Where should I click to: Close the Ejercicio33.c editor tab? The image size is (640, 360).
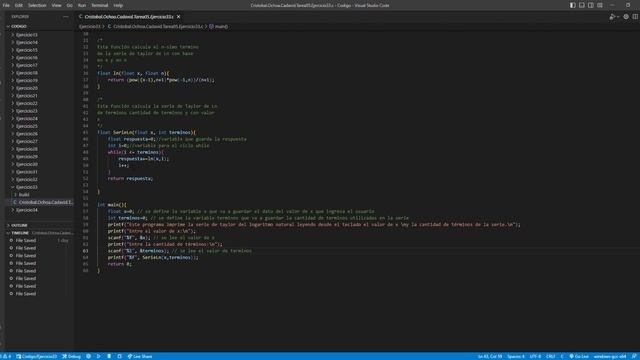tap(178, 17)
